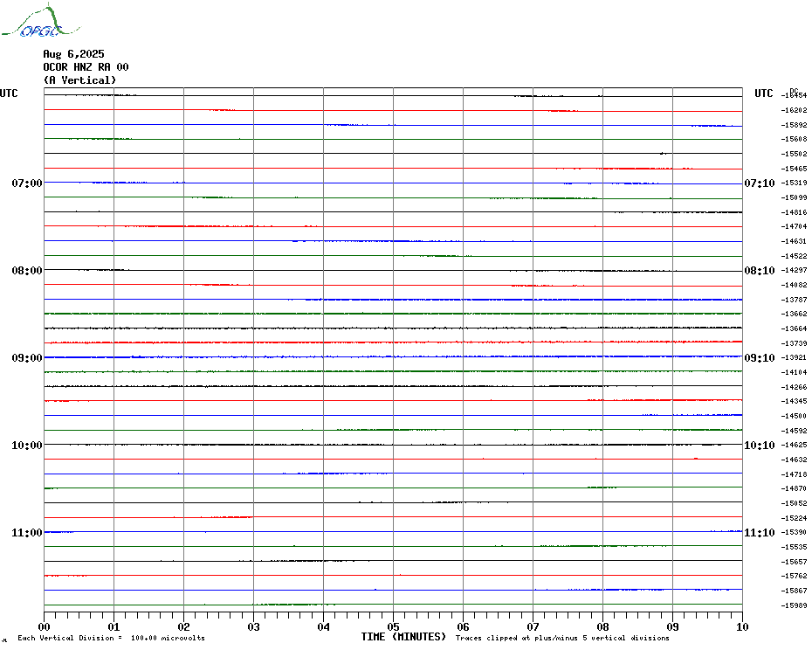The width and height of the screenshot is (812, 650).
Task: Click the 11:10 end-time label
Action: (x=760, y=533)
